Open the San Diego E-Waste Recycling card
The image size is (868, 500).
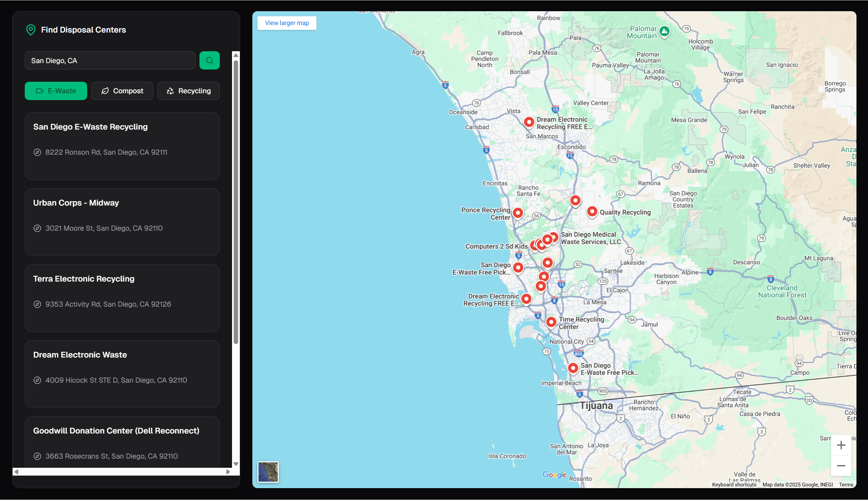click(122, 146)
